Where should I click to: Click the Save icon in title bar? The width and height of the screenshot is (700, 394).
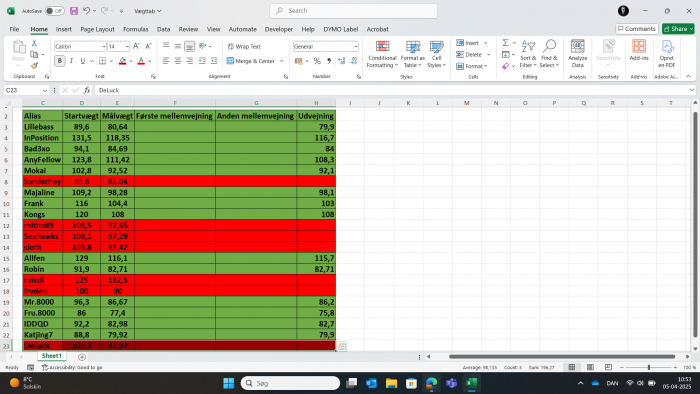(x=74, y=11)
